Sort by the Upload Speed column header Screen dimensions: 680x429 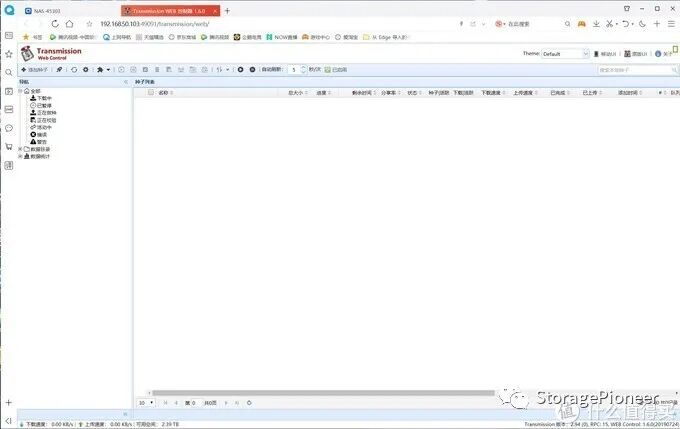point(525,93)
